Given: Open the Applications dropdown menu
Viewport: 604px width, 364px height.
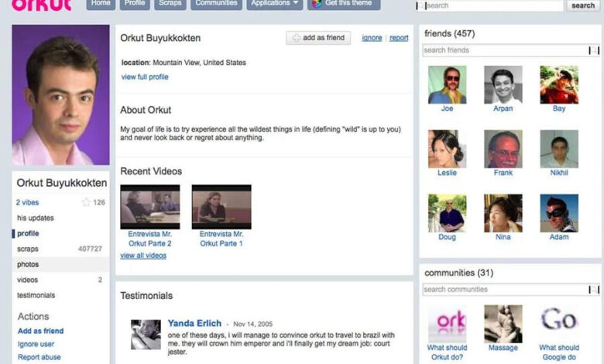Looking at the screenshot, I should coord(275,3).
